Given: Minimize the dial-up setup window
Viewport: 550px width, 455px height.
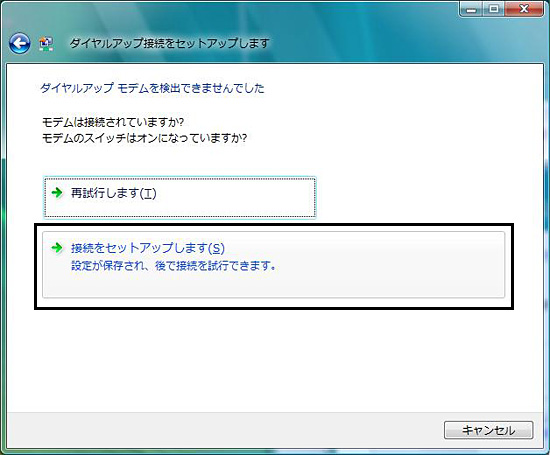Looking at the screenshot, I should (x=471, y=9).
